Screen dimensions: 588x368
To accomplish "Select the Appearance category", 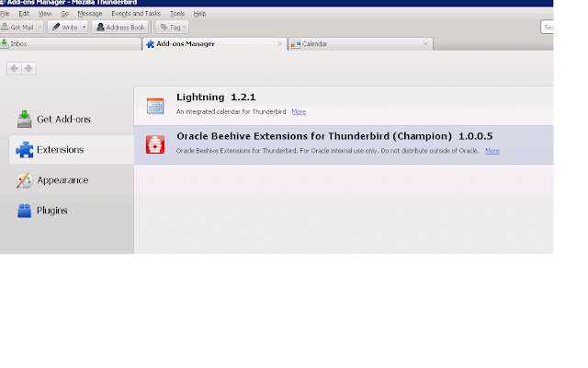I will coord(72,180).
